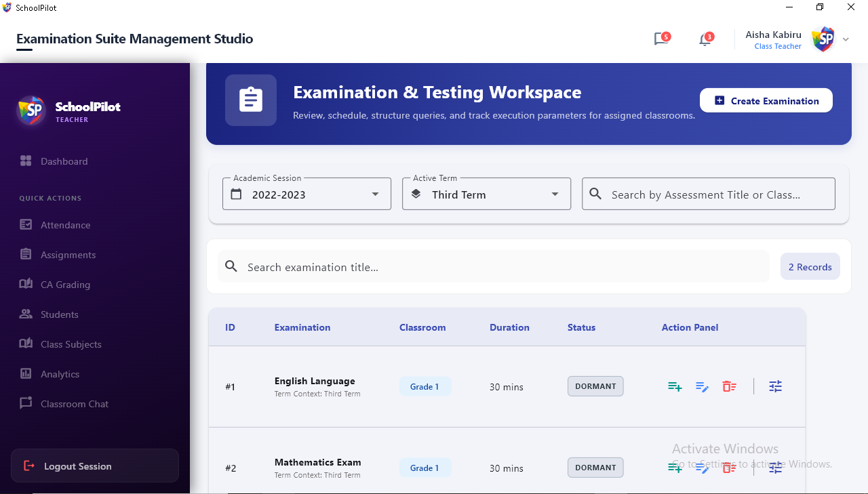Image resolution: width=868 pixels, height=494 pixels.
Task: Delete the Mathematics Exam entry
Action: (729, 468)
